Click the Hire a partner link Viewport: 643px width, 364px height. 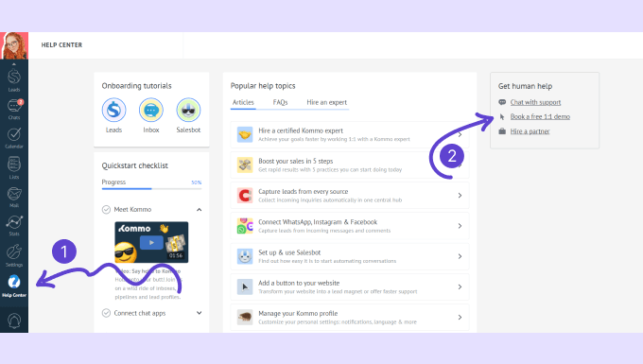pos(530,131)
